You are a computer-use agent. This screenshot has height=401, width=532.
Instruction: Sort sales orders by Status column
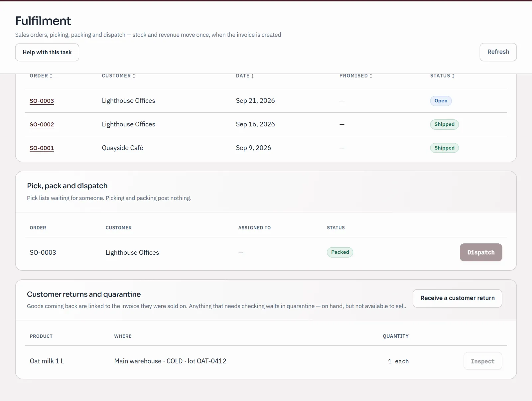tap(442, 76)
